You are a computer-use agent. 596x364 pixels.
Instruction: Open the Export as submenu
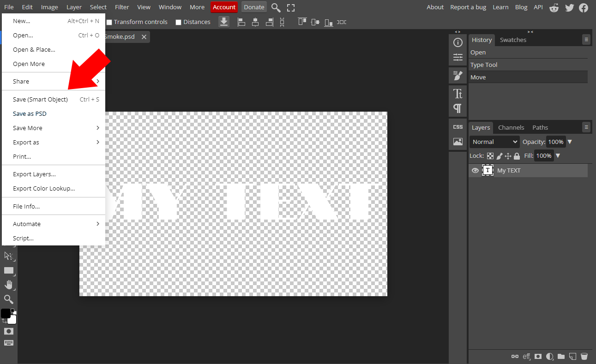(x=25, y=142)
